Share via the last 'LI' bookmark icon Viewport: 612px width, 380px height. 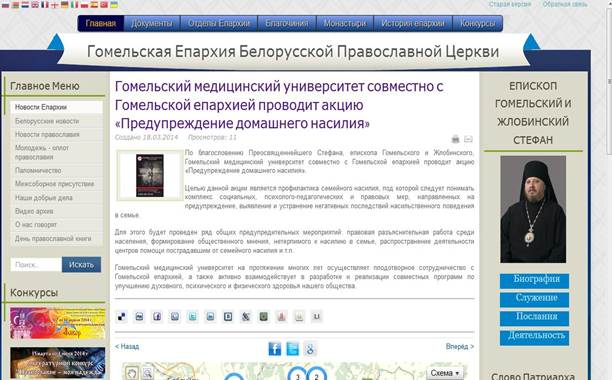[x=317, y=317]
